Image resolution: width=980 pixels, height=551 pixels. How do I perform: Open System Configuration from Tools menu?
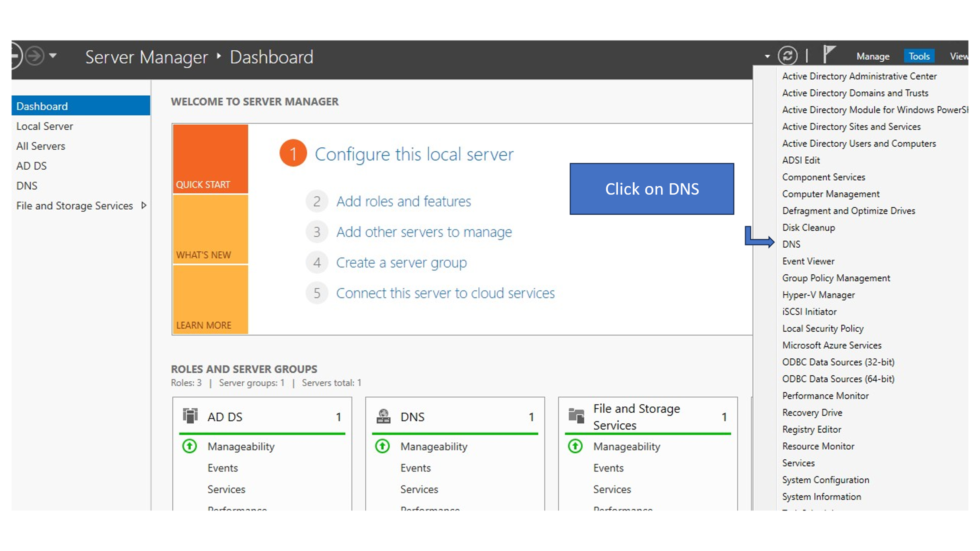tap(825, 480)
